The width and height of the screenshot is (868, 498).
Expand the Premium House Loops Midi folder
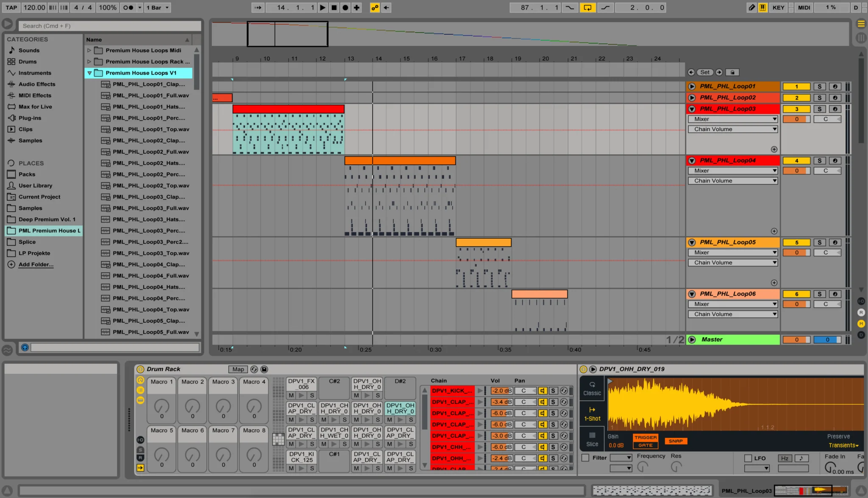pyautogui.click(x=89, y=50)
